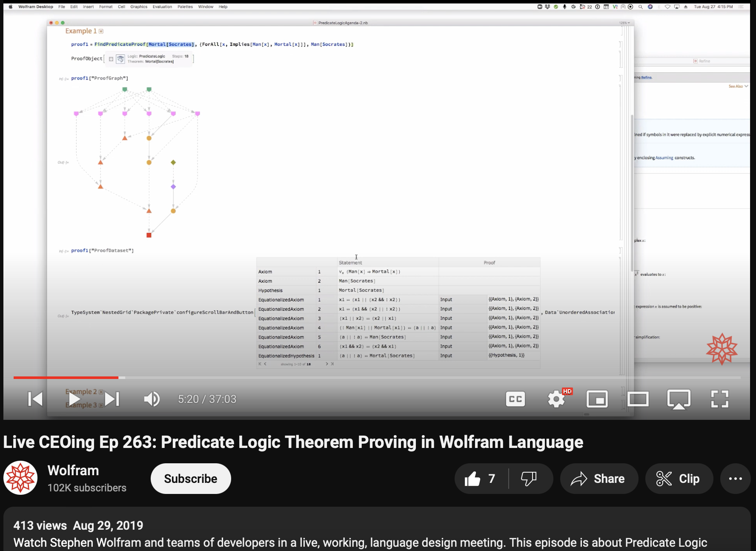Enter fullscreen mode

720,399
